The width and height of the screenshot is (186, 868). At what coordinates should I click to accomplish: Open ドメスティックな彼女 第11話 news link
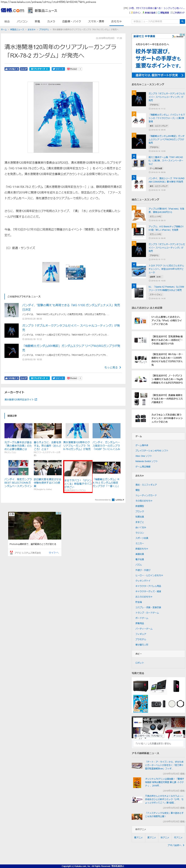click(x=164, y=815)
